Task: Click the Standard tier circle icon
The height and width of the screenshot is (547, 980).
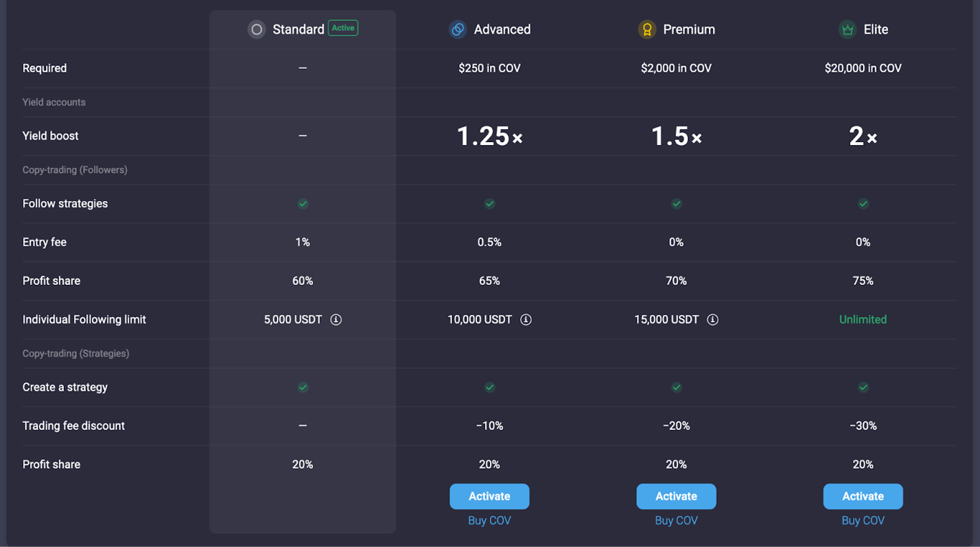Action: 256,29
